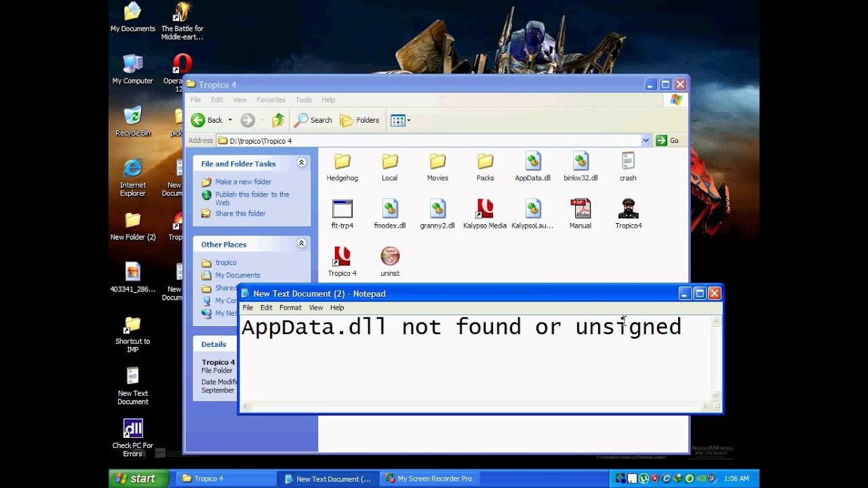Open Notepad Edit menu
The height and width of the screenshot is (488, 868).
click(x=266, y=308)
